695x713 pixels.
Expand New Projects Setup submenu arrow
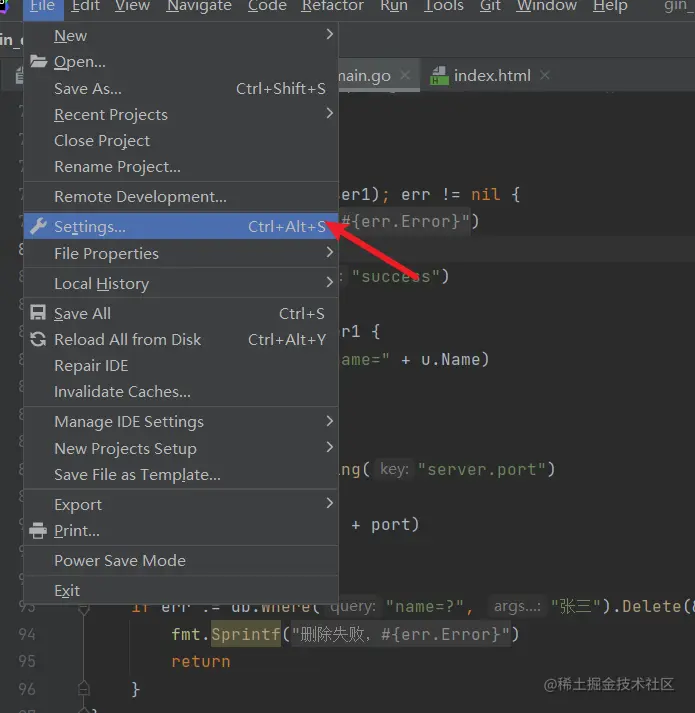tap(330, 447)
